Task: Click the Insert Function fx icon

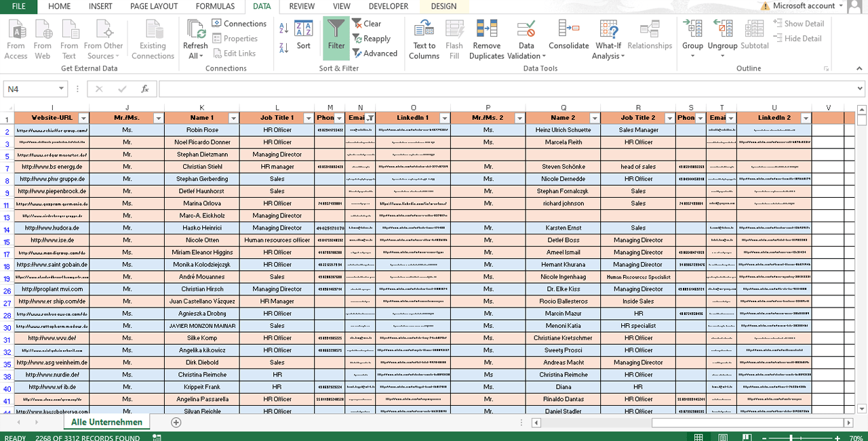Action: pos(144,89)
